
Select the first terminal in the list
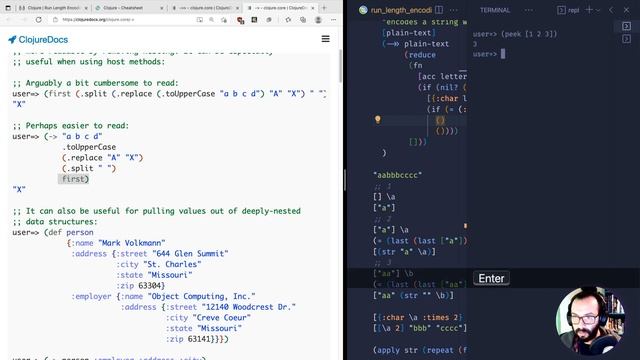[627, 26]
